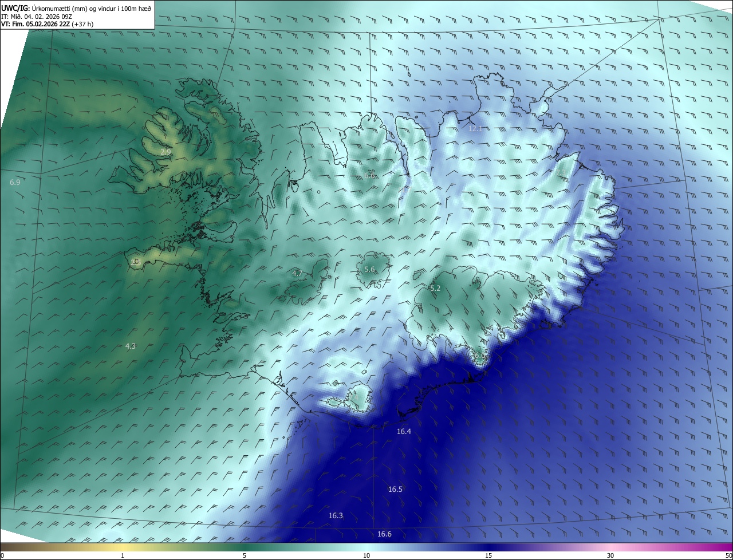Click the 4.7 value label
This screenshot has height=560, width=733.
tap(297, 274)
